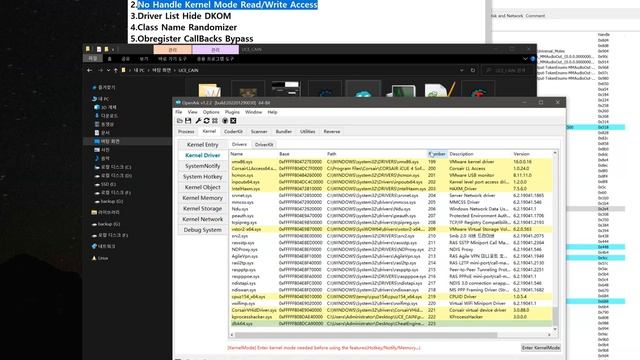Screen dimensions: 640x360
Task: Click the up arrow in File Explorer navigation
Action: [116, 70]
